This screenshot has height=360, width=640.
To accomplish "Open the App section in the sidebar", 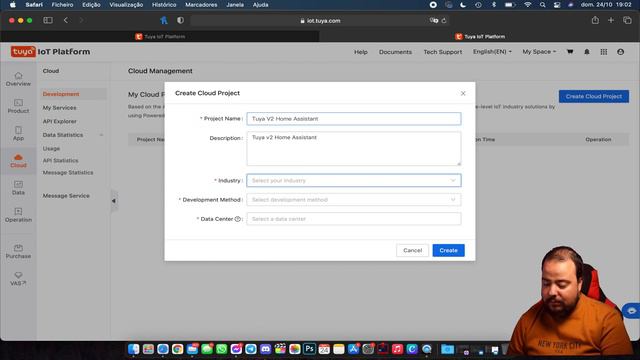I will 18,133.
